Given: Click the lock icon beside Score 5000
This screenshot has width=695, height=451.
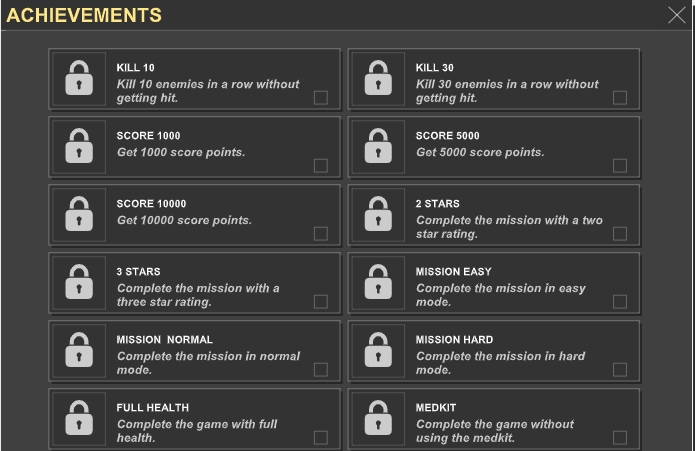Looking at the screenshot, I should 378,146.
